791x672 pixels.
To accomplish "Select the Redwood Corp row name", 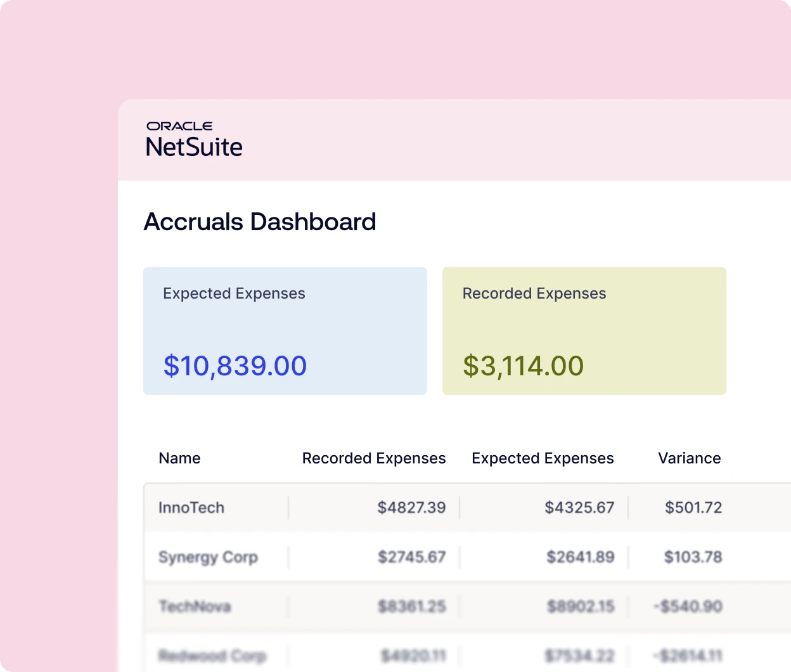I will point(212,656).
